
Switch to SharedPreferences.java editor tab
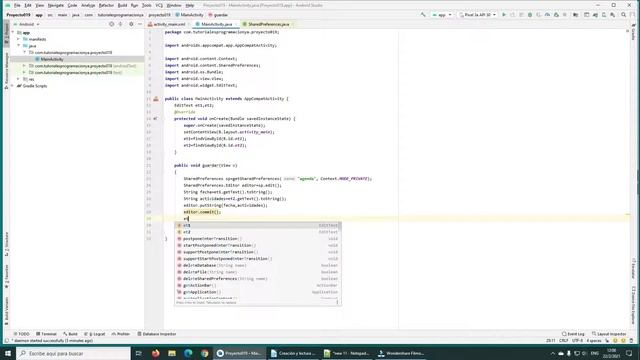tap(267, 24)
